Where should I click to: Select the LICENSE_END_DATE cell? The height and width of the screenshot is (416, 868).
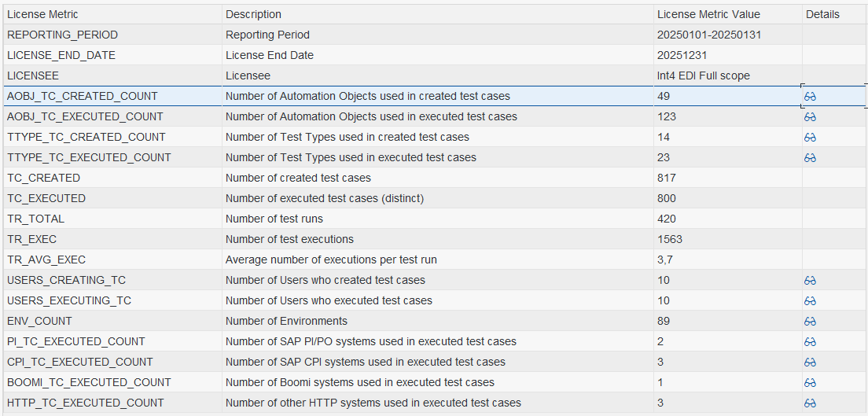click(113, 55)
